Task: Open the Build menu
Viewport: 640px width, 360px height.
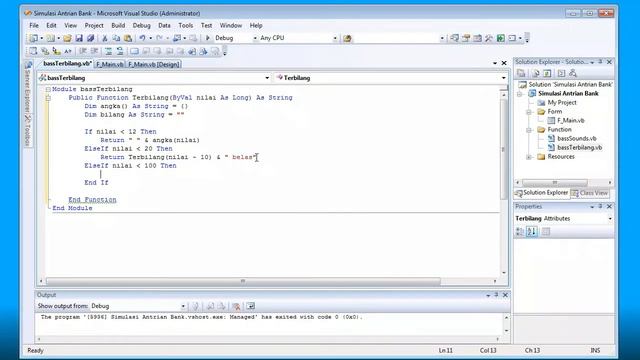Action: [118, 25]
